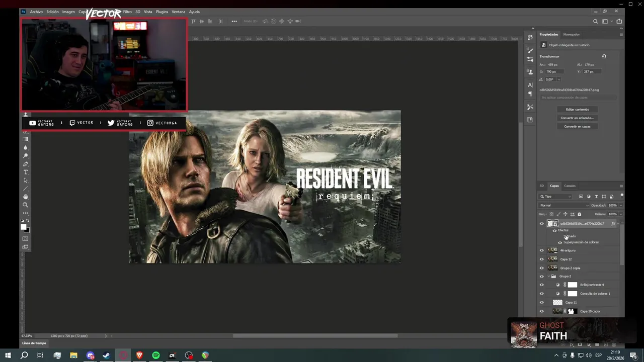Viewport: 644px width, 362px height.
Task: Click the Convertir en enlazado... button
Action: [x=578, y=118]
